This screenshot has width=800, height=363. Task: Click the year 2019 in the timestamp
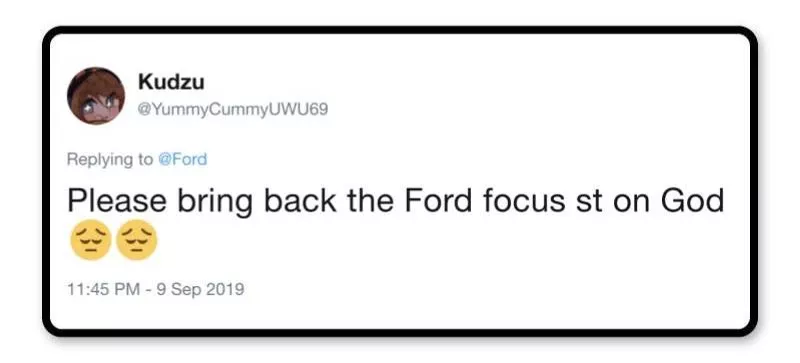(x=226, y=289)
